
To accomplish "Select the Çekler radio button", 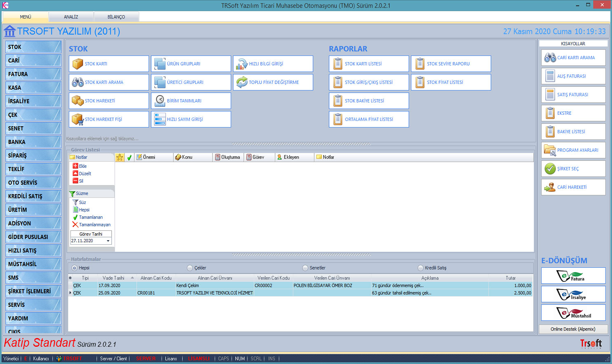I will [x=190, y=268].
